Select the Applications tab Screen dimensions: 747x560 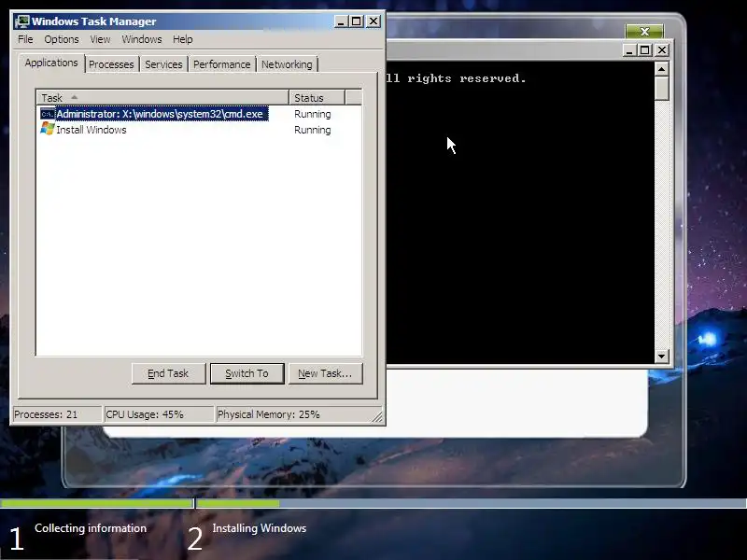51,63
